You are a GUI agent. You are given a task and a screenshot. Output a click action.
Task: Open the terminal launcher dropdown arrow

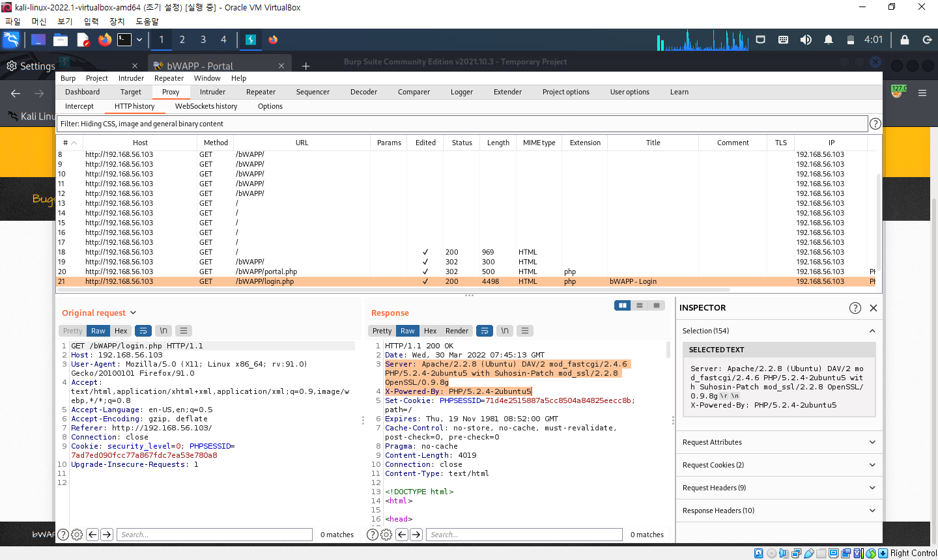[x=139, y=40]
